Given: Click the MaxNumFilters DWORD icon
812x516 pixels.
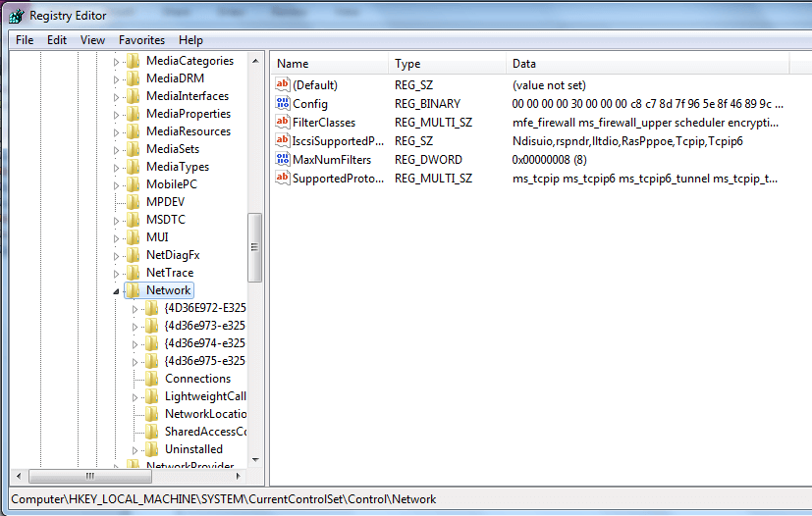Looking at the screenshot, I should [x=282, y=159].
